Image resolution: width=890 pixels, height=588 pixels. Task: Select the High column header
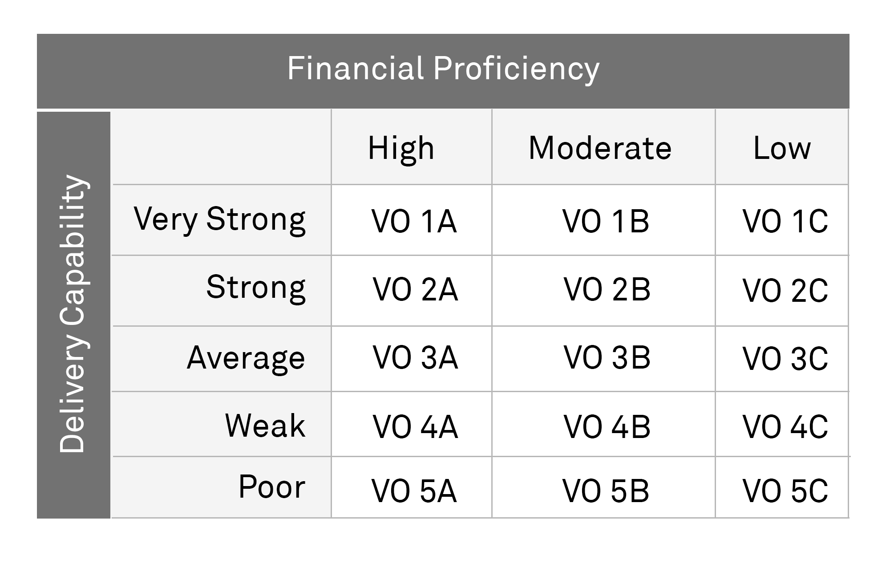401,148
